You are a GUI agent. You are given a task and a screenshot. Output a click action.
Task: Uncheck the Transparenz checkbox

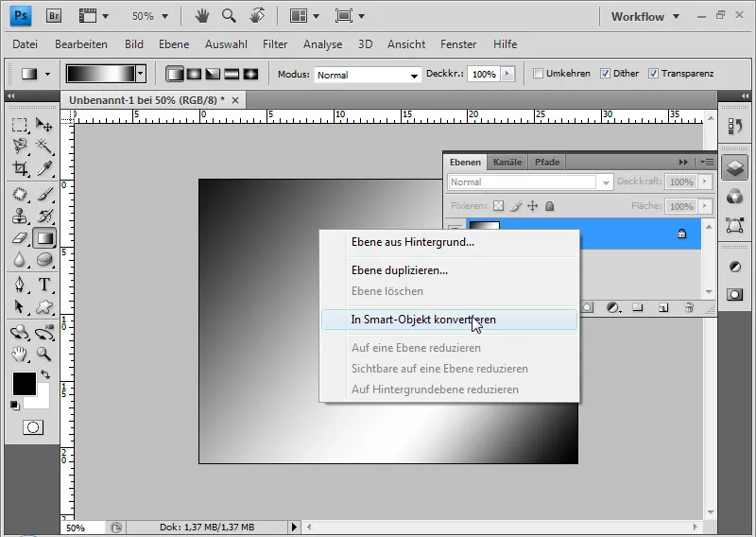point(653,74)
